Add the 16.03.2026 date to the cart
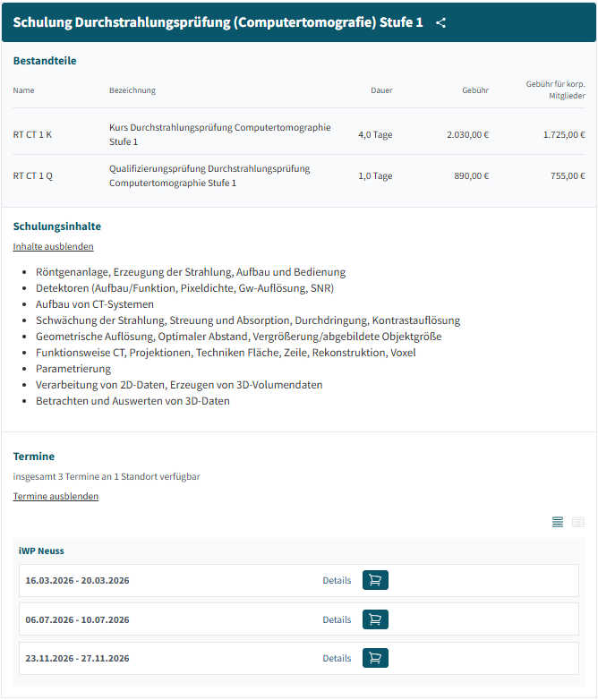 pyautogui.click(x=375, y=580)
